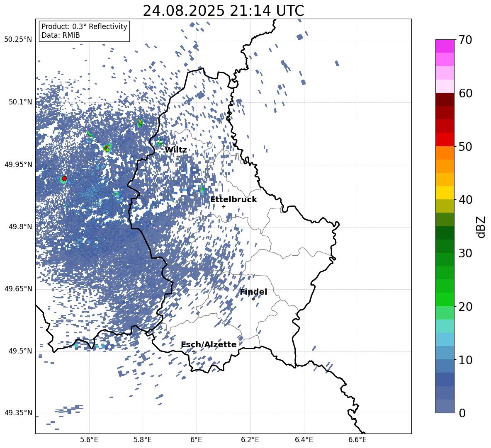The width and height of the screenshot is (491, 448).
Task: Click the 49.8°N latitude label
Action: point(20,227)
